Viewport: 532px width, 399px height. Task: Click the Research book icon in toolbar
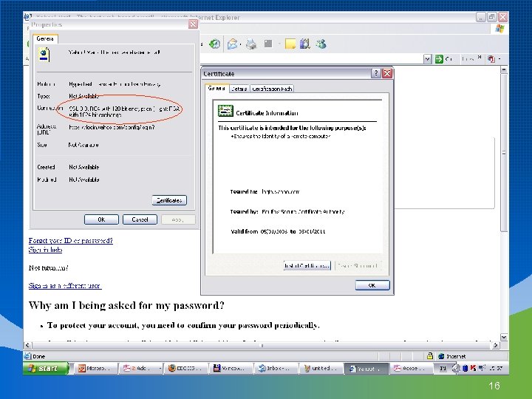pos(305,44)
